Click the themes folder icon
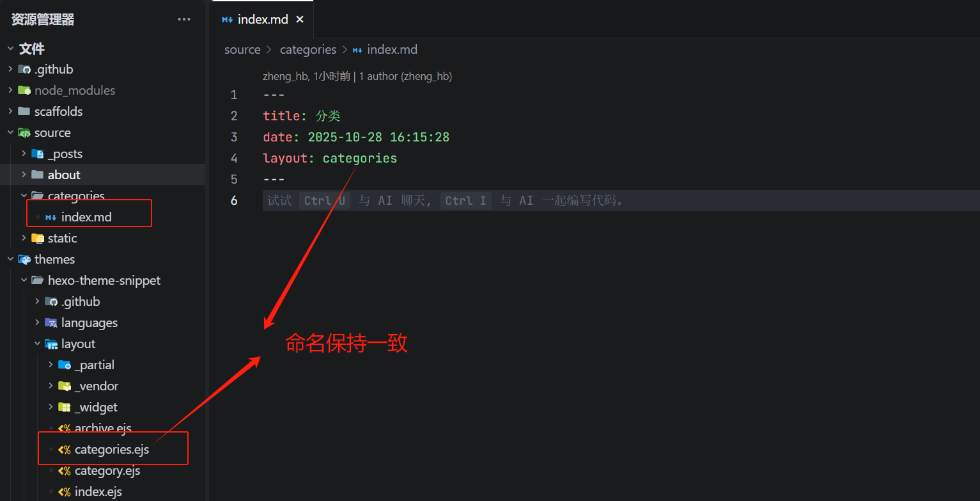This screenshot has width=980, height=501. click(24, 259)
